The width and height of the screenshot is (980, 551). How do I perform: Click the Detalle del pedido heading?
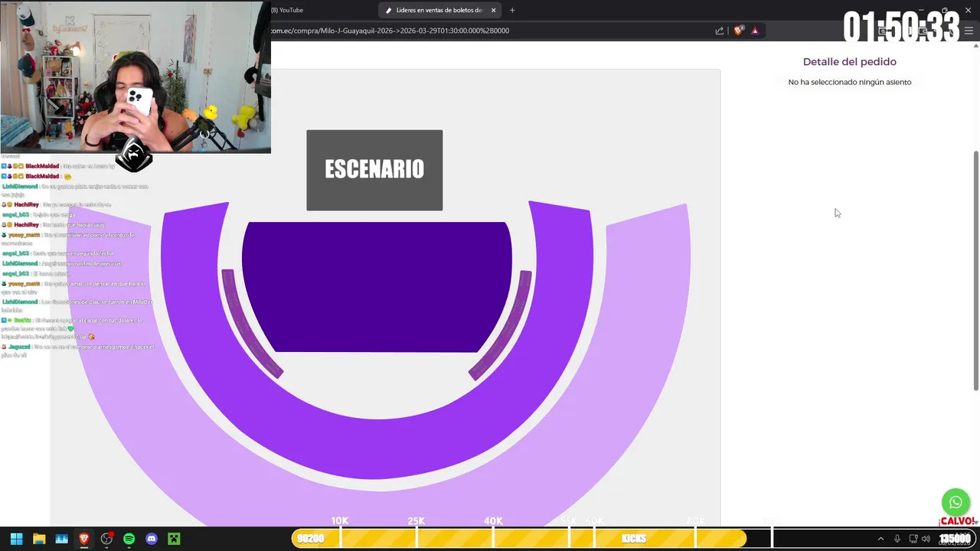[849, 62]
